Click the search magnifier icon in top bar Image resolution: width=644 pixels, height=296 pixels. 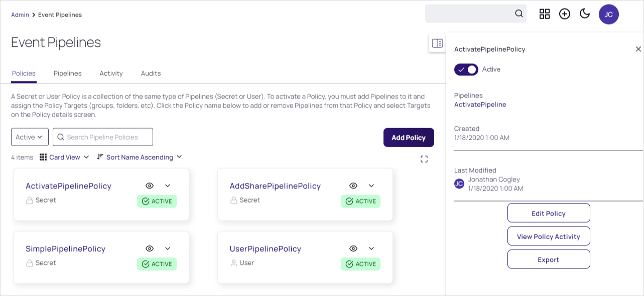point(519,14)
